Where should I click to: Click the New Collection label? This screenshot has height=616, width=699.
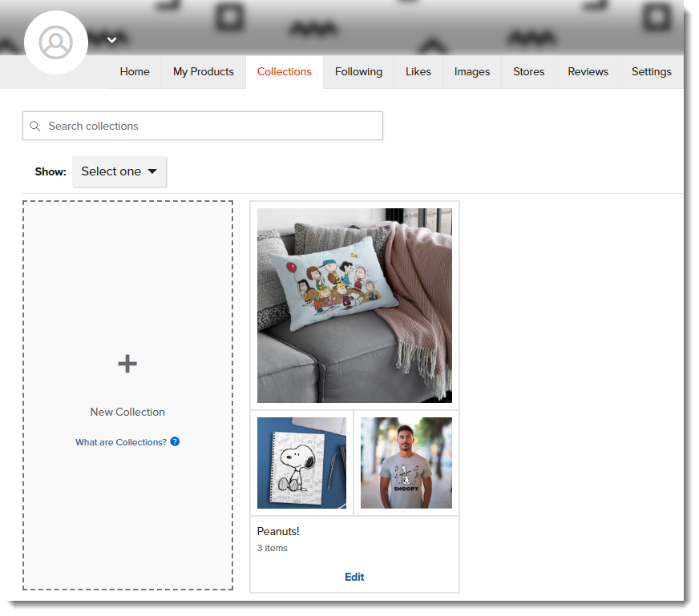coord(127,412)
